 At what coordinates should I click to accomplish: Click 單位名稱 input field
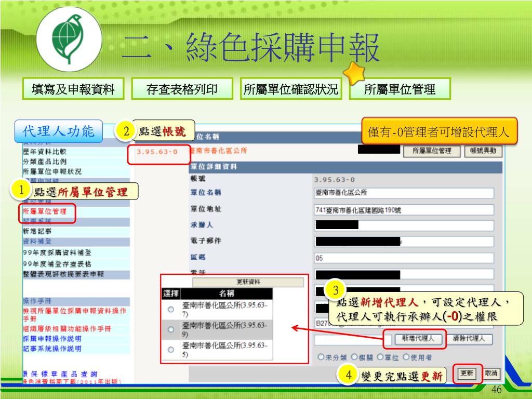point(404,193)
